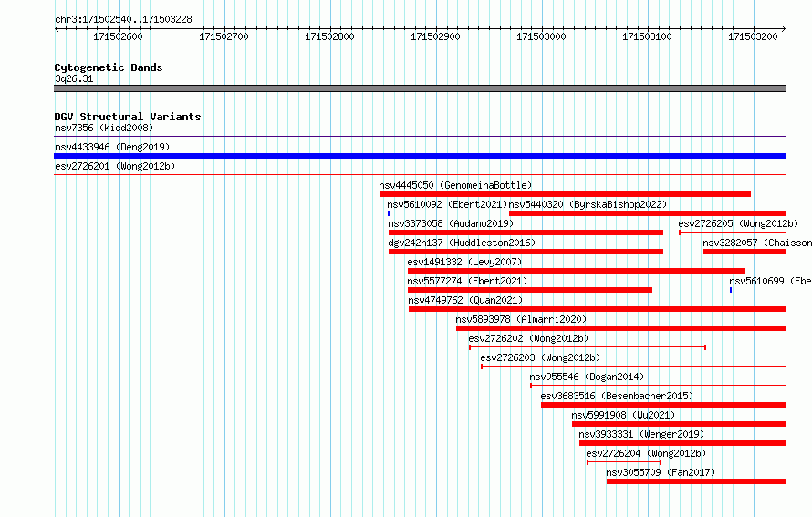
Task: Open nsv5893978 (Almarri2020) variant
Action: 521,319
